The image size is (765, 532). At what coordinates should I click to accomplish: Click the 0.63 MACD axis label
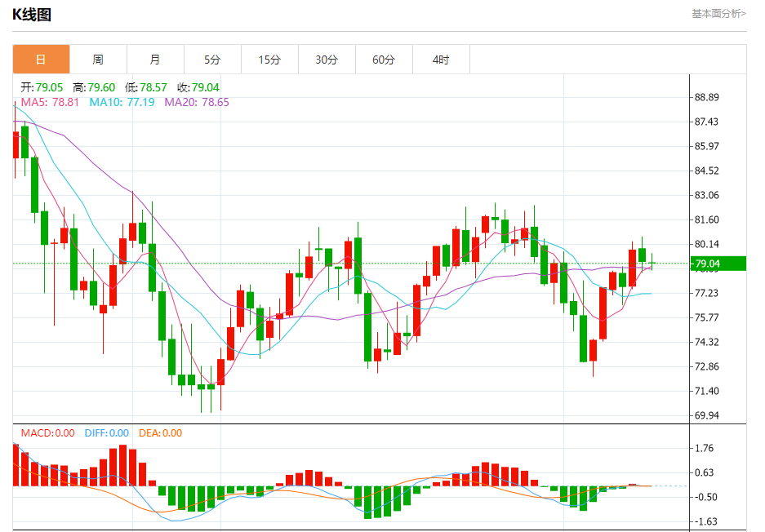(x=704, y=472)
